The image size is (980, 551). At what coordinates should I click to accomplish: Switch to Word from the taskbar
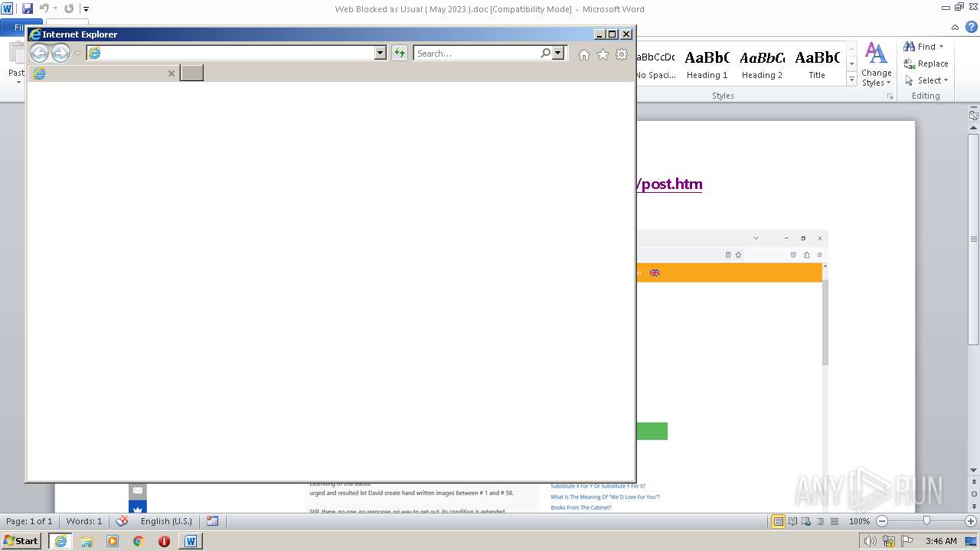[191, 541]
